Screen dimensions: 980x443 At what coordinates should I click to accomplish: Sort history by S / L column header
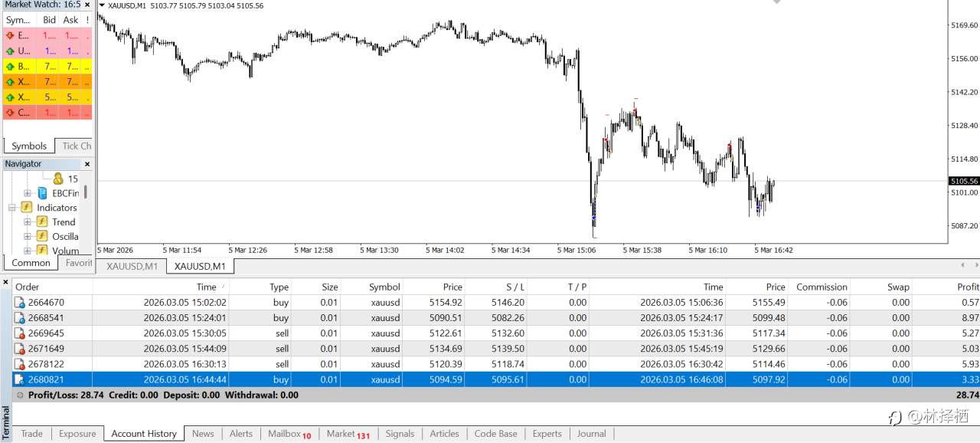click(497, 287)
